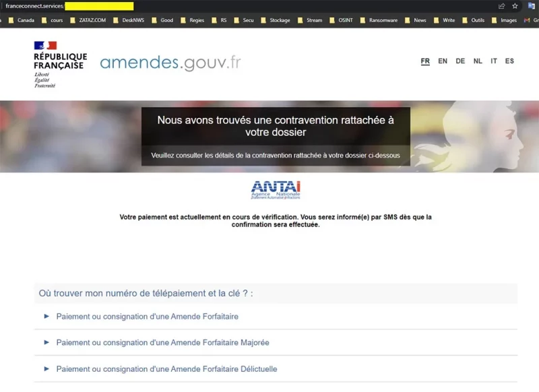Open the Images bookmarks folder
539x392 pixels.
[x=504, y=20]
